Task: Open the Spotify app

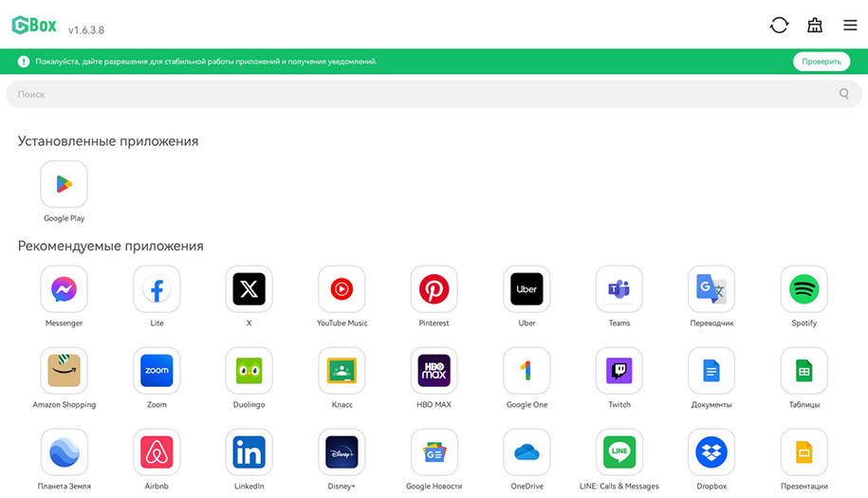Action: [803, 289]
